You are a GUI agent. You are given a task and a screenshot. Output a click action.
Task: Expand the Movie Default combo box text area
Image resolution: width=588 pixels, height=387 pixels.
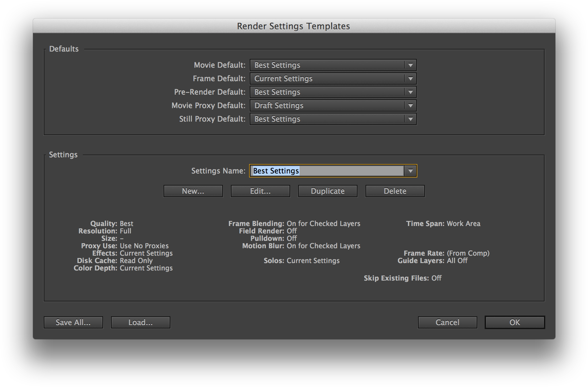click(x=326, y=65)
